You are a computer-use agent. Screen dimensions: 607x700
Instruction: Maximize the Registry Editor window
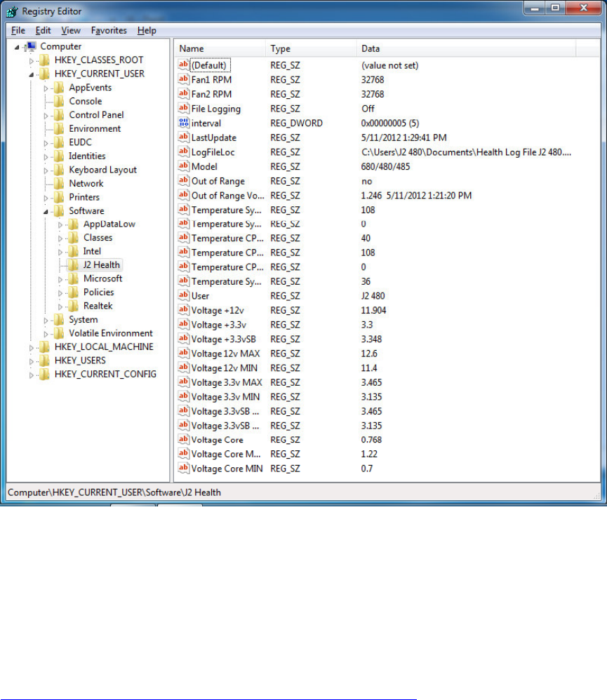tap(555, 8)
